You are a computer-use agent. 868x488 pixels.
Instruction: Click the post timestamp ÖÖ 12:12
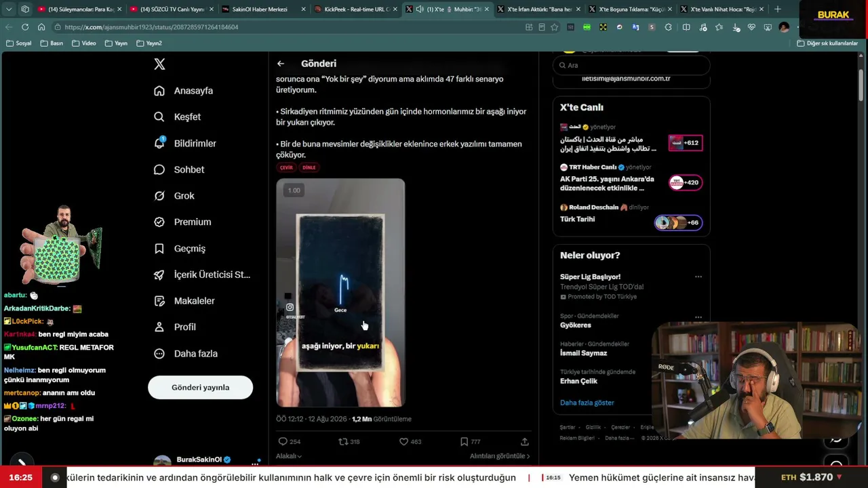pos(311,419)
